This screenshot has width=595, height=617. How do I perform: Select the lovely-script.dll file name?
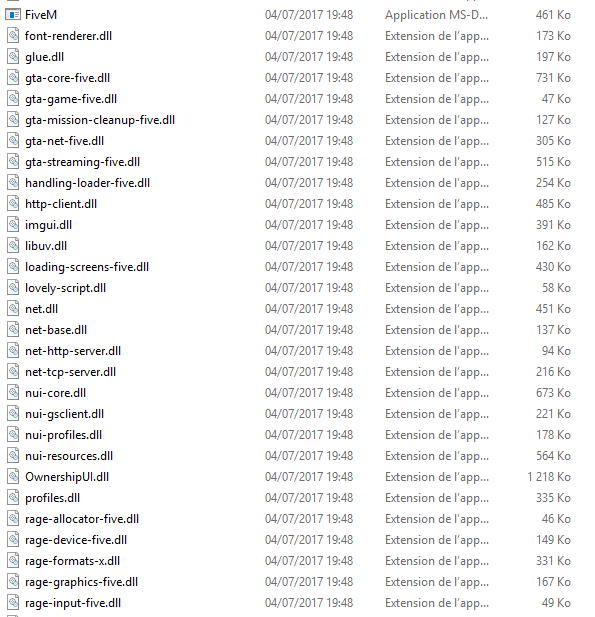pos(65,288)
